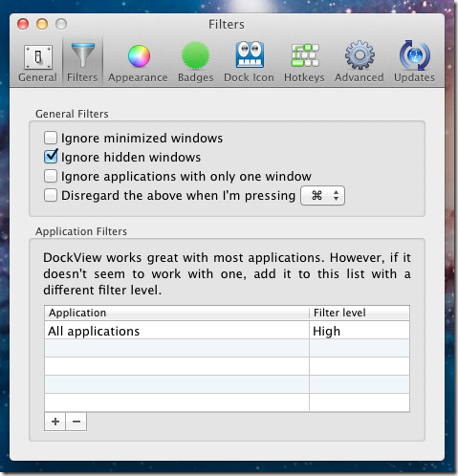Uncheck Ignore hidden windows
Viewport: 458px width, 476px height.
point(51,157)
